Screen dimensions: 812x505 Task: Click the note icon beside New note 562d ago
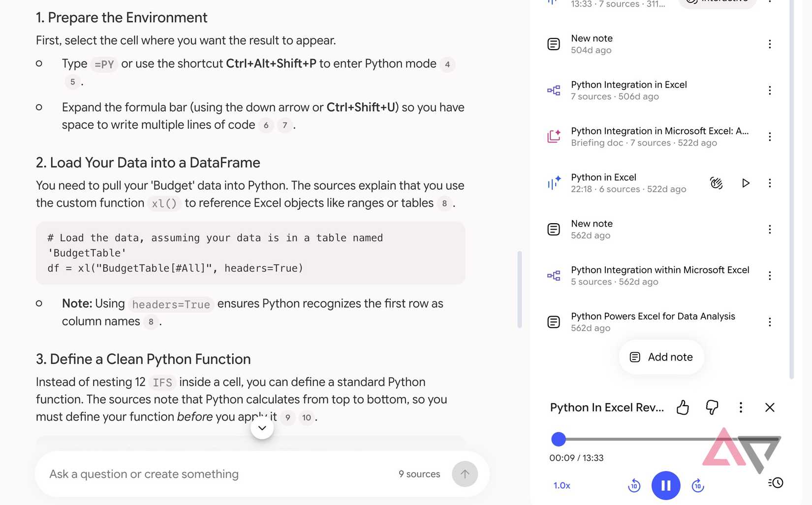[554, 229]
